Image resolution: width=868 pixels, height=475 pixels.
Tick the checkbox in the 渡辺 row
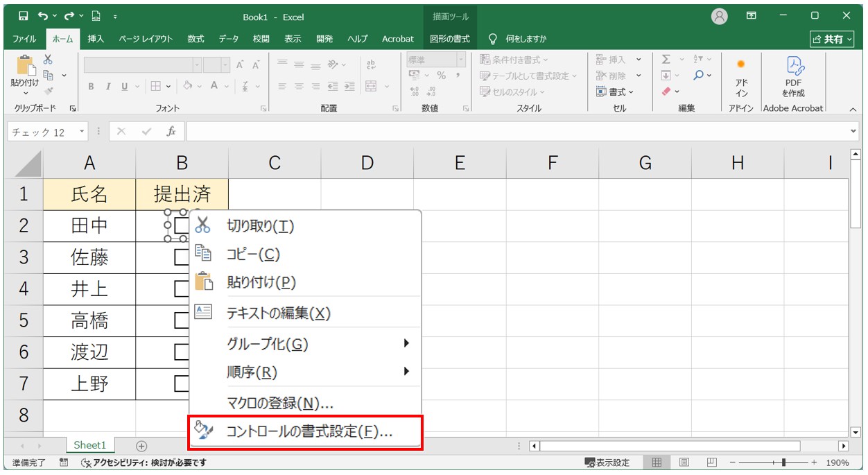click(x=182, y=352)
